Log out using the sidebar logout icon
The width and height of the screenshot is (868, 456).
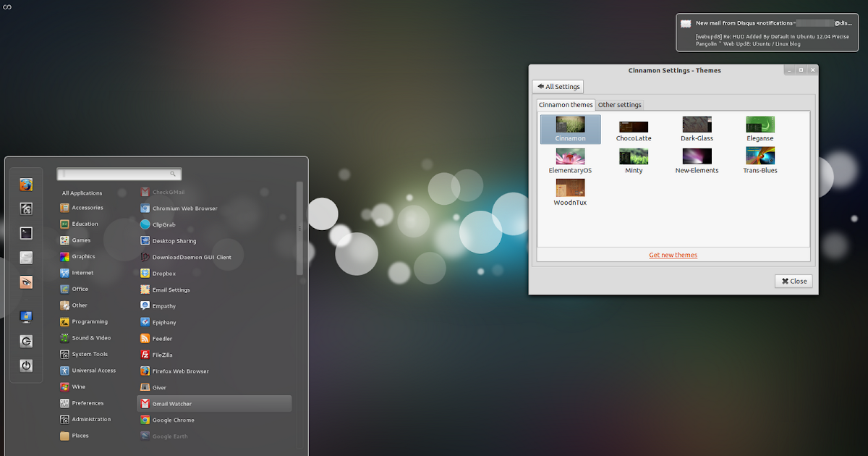(26, 341)
